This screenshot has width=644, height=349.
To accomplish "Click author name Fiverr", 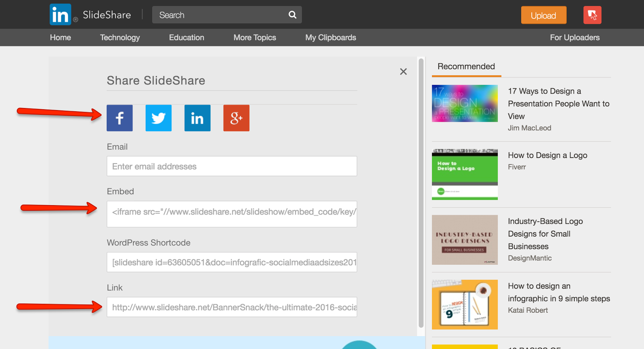I will [517, 167].
